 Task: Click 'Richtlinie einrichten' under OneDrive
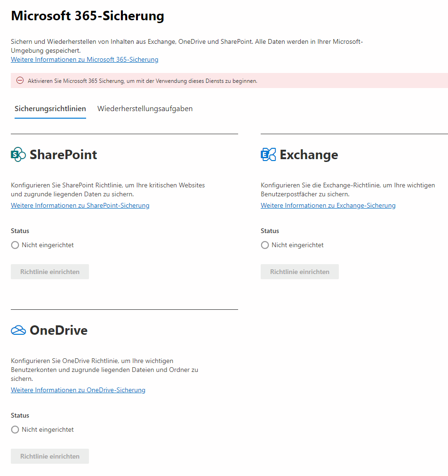[49, 456]
